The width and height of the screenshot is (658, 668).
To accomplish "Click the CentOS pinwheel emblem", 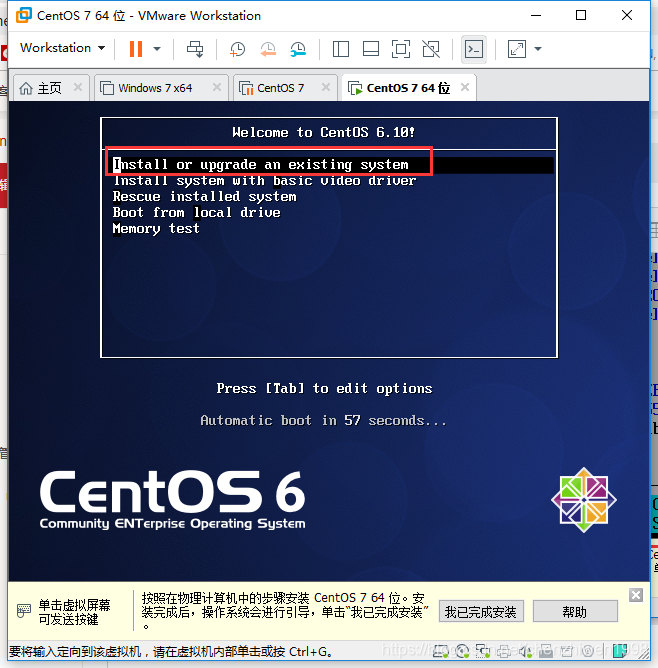I will (x=583, y=500).
